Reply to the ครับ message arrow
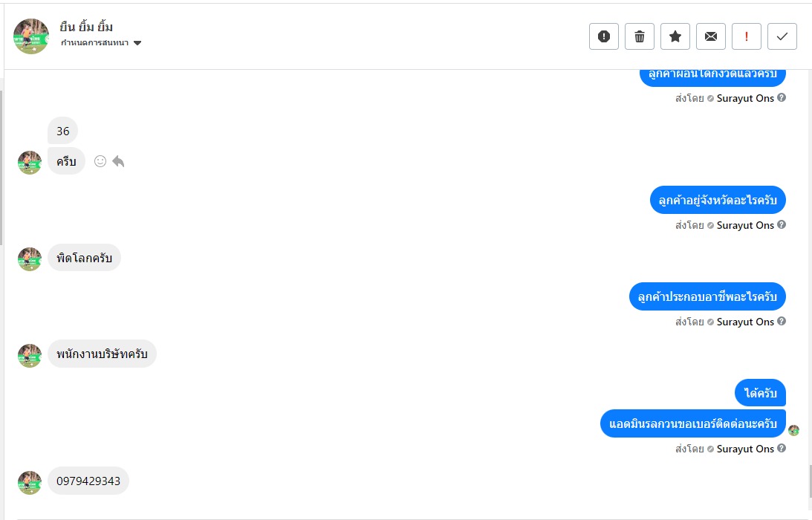 click(118, 161)
